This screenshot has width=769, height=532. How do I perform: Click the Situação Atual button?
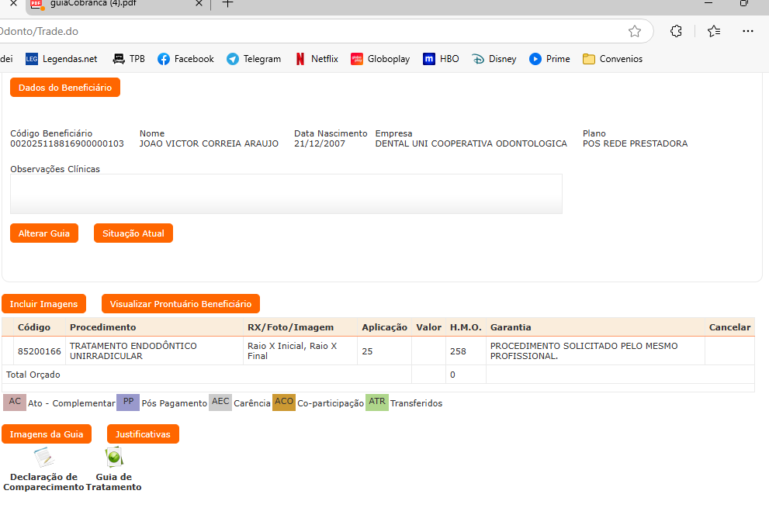pyautogui.click(x=133, y=233)
